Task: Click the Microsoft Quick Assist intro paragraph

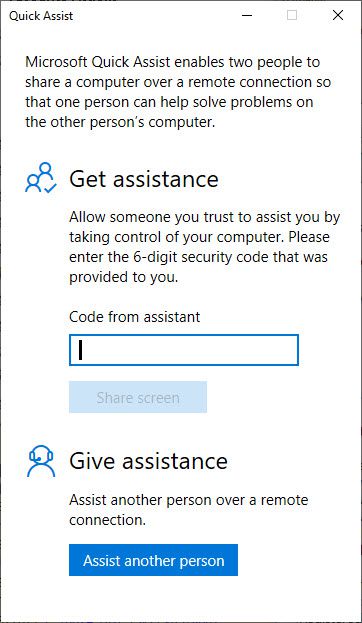Action: (178, 92)
